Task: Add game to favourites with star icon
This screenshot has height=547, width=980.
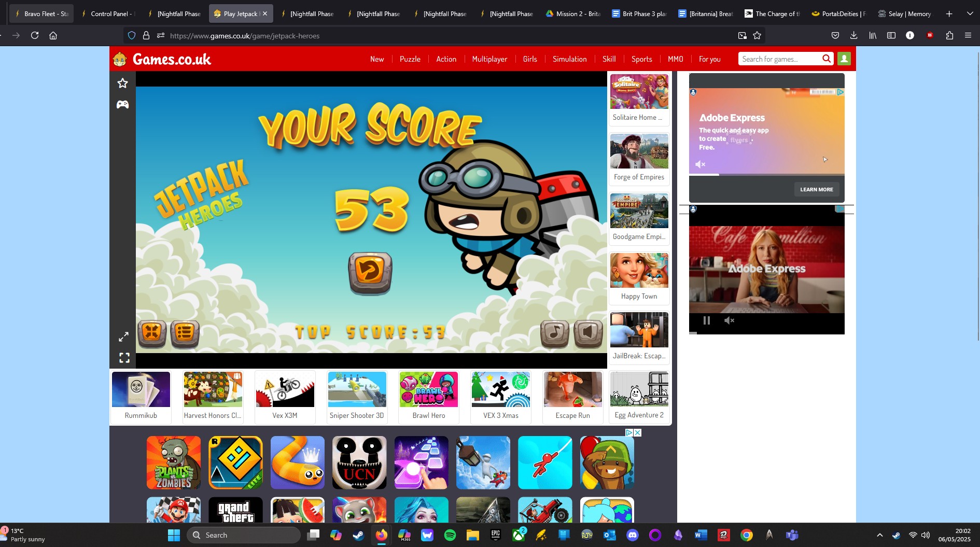Action: tap(122, 83)
